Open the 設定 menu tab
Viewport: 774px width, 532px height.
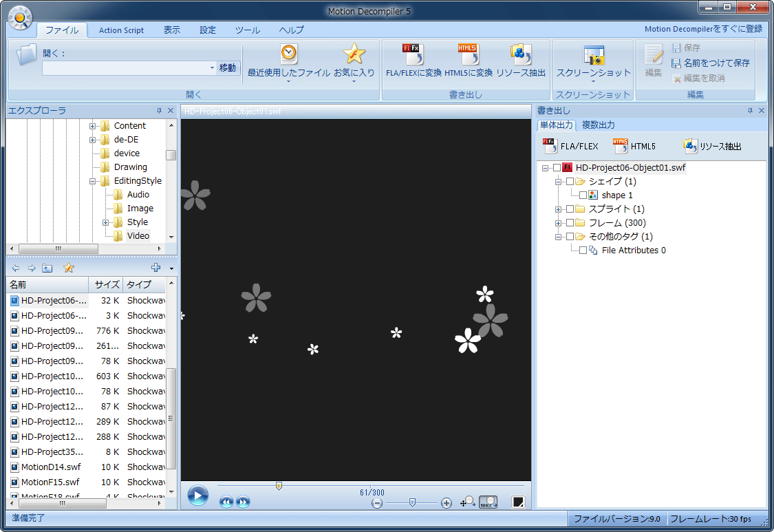[207, 30]
